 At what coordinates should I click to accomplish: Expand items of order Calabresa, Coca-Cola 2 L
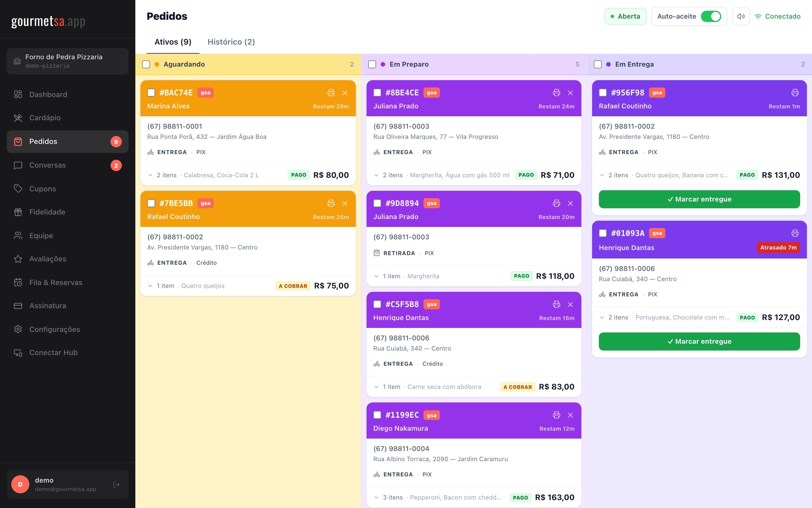pyautogui.click(x=150, y=175)
